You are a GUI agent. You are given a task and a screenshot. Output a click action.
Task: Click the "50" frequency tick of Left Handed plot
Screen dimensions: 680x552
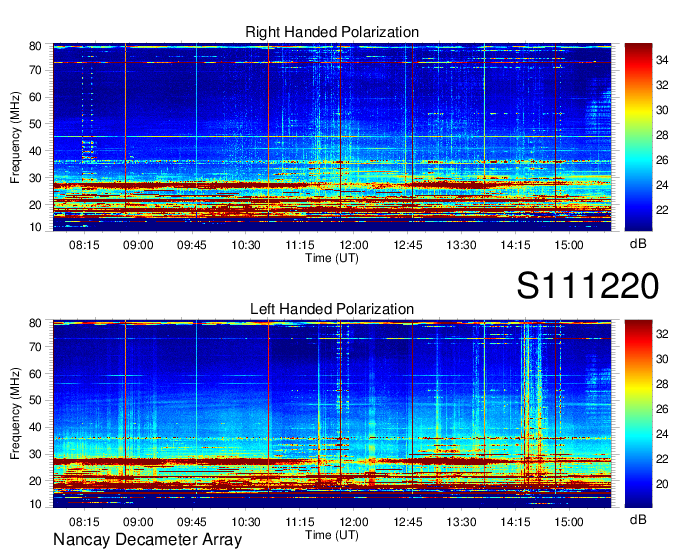[x=35, y=400]
